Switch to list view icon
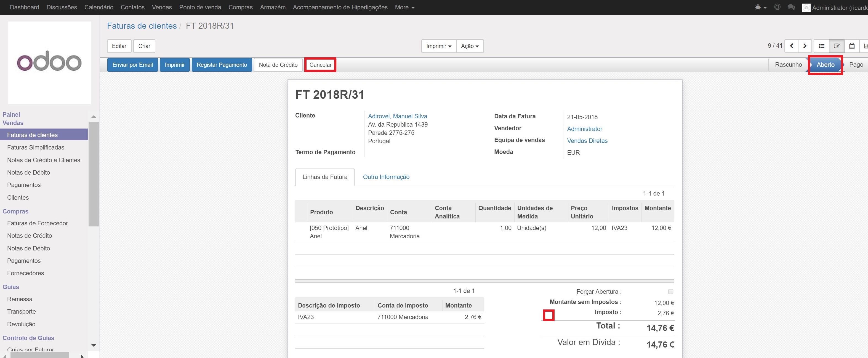 821,46
